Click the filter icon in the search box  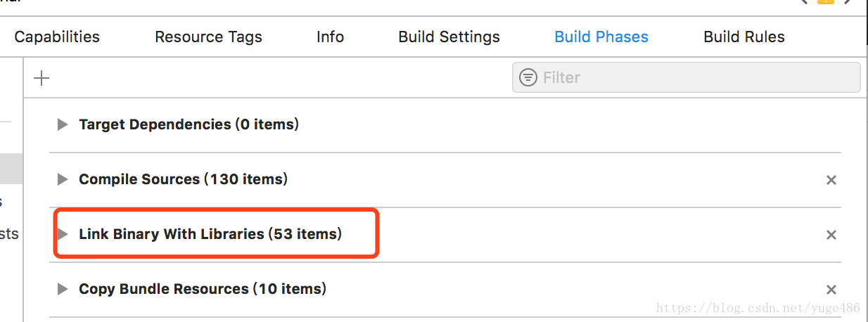click(528, 77)
